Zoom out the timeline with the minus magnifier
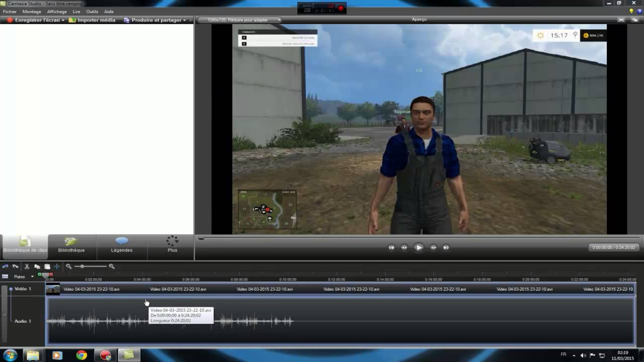This screenshot has width=644, height=362. 69,266
